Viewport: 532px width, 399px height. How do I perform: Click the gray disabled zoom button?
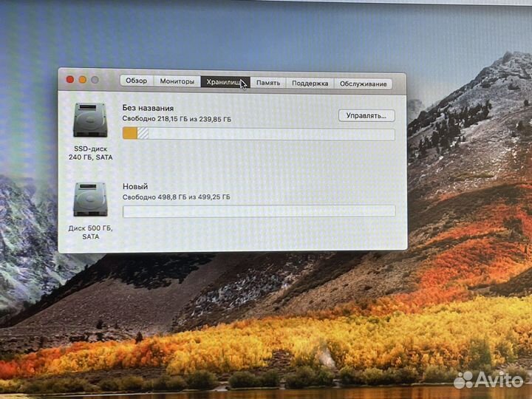tap(95, 80)
